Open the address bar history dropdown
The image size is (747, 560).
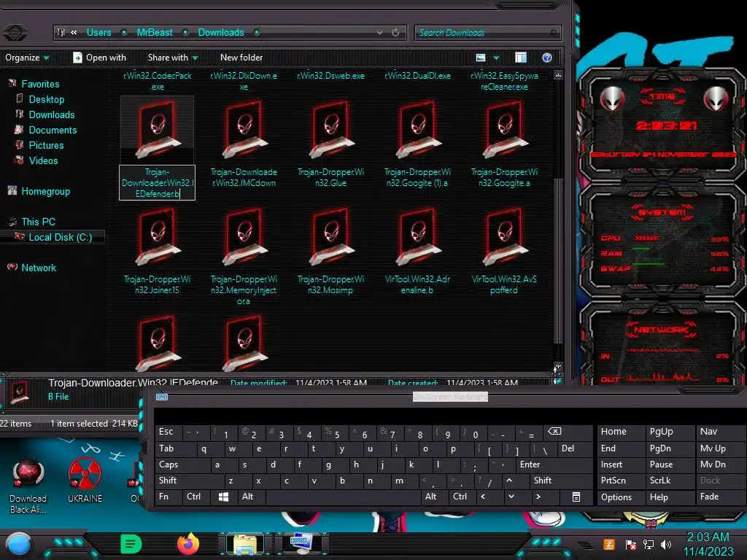point(379,32)
